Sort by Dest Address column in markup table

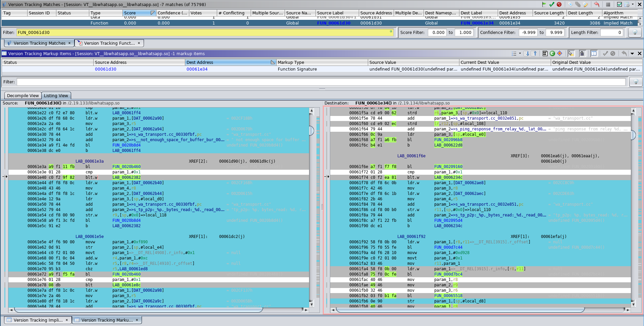click(230, 62)
